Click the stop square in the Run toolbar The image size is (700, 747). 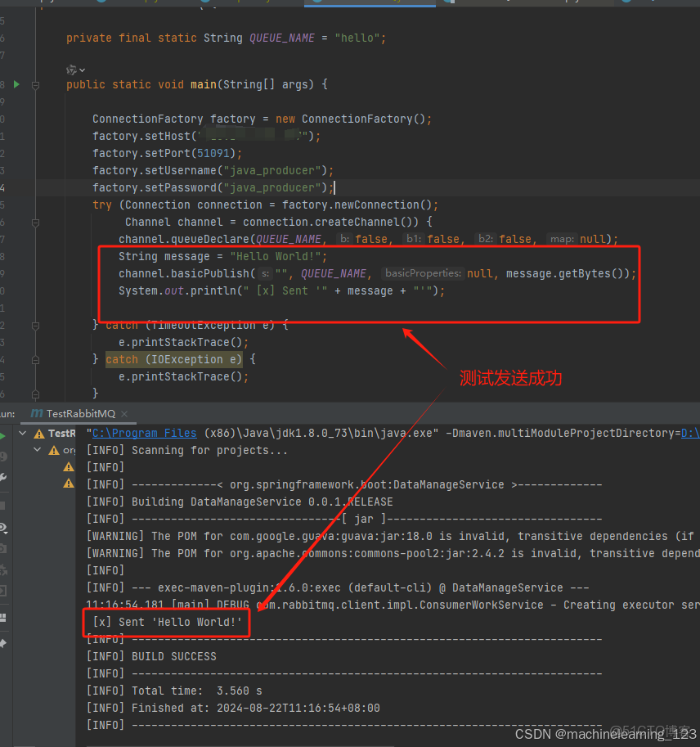2,506
